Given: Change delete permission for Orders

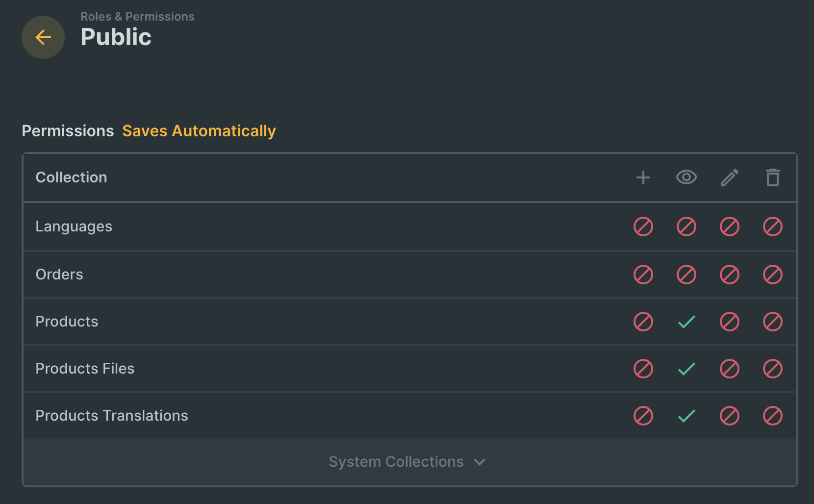Looking at the screenshot, I should pyautogui.click(x=773, y=275).
